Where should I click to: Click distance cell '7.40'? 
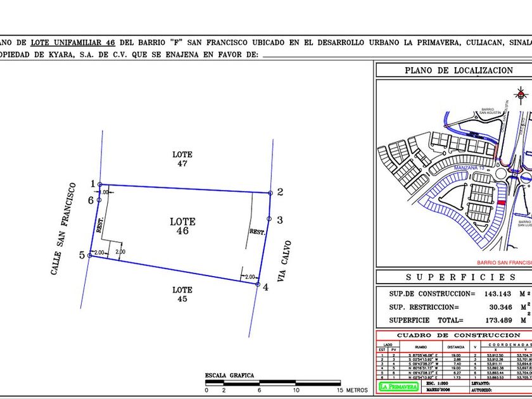point(457,364)
